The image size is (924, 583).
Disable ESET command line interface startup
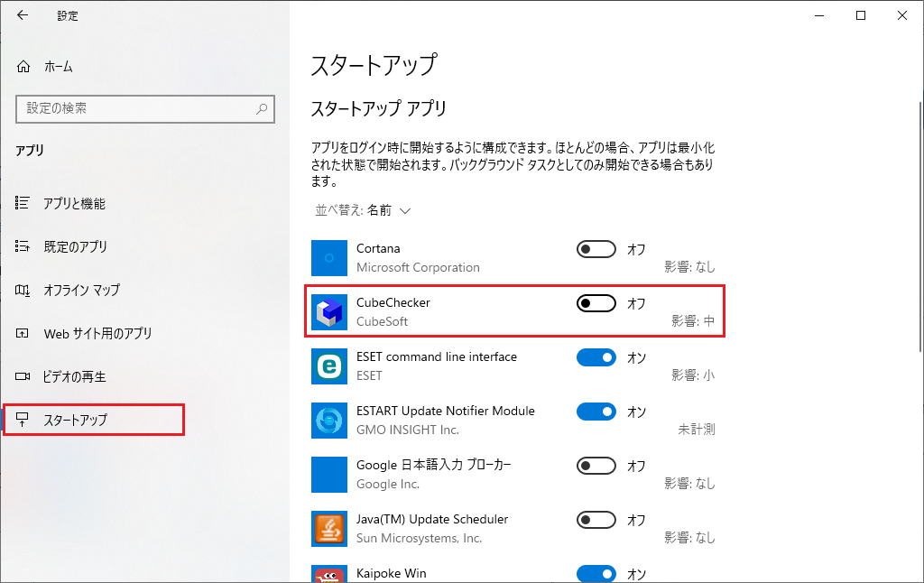596,357
